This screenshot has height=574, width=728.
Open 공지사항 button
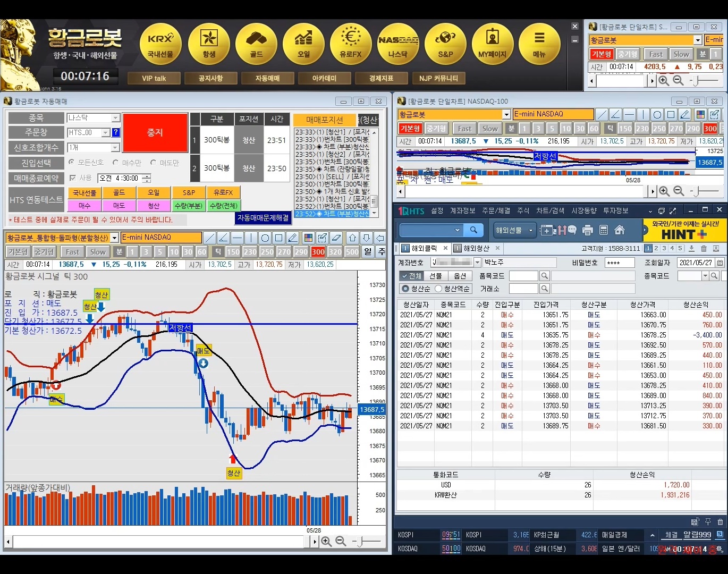pos(210,79)
